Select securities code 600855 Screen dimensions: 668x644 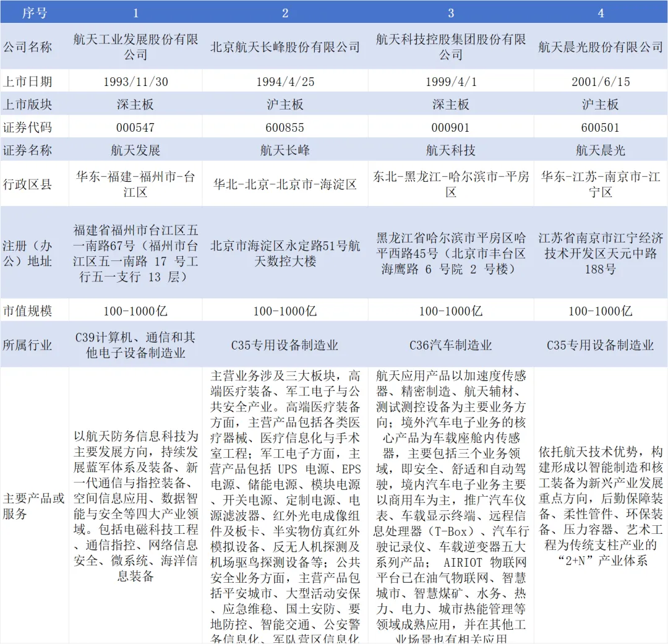pyautogui.click(x=285, y=127)
